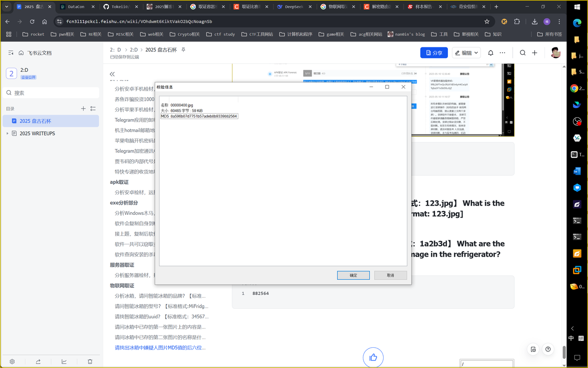The image size is (588, 368).
Task: Click the directory list options icon
Action: [x=93, y=109]
